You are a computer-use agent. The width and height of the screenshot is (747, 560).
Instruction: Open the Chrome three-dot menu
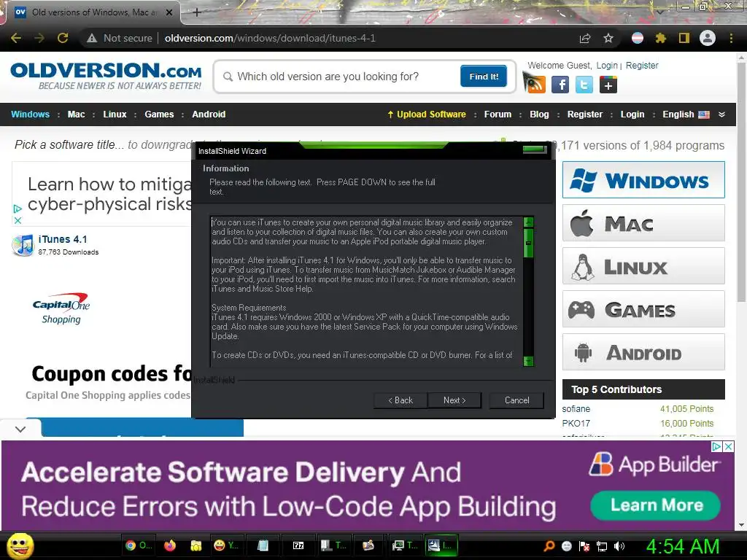pos(731,38)
